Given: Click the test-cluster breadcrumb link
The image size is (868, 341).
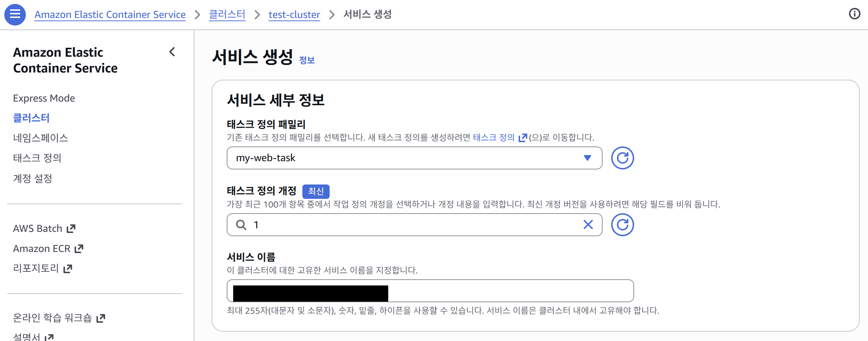Looking at the screenshot, I should tap(294, 14).
